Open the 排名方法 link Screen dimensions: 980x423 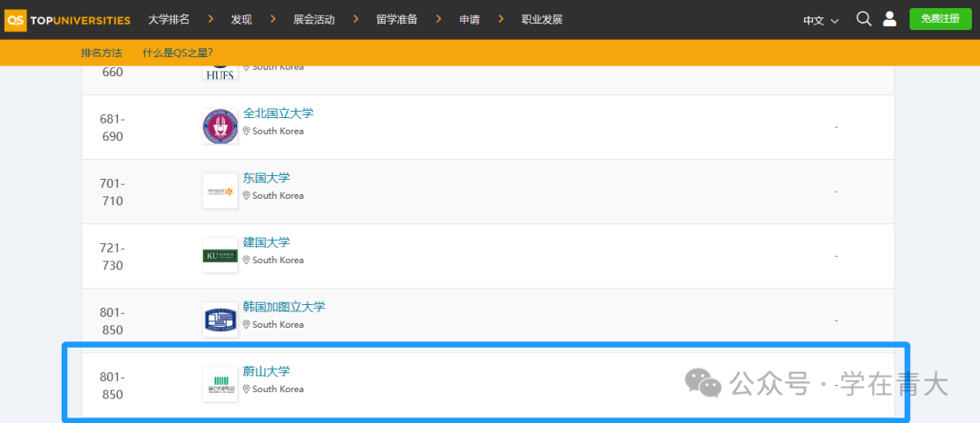(102, 53)
